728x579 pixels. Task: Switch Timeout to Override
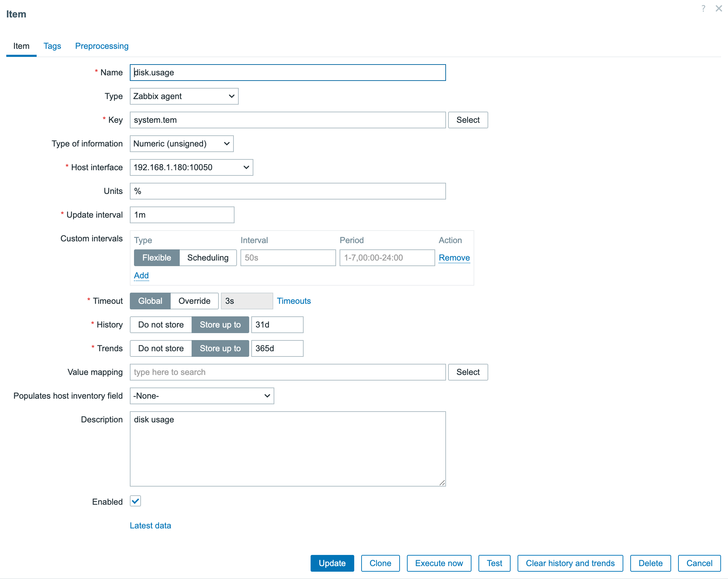(x=194, y=301)
